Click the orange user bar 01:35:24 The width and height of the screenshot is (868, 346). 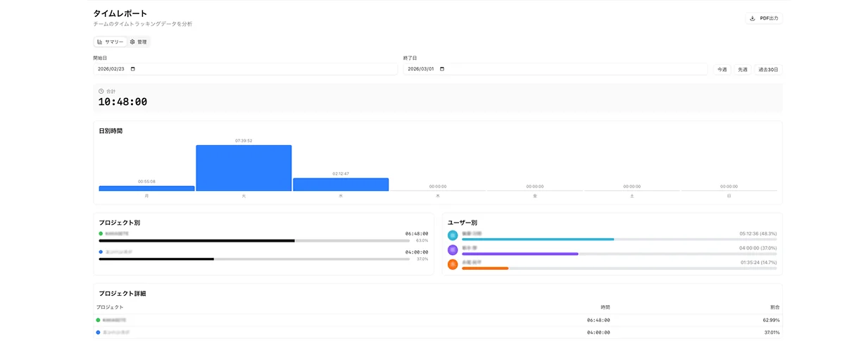click(619, 268)
